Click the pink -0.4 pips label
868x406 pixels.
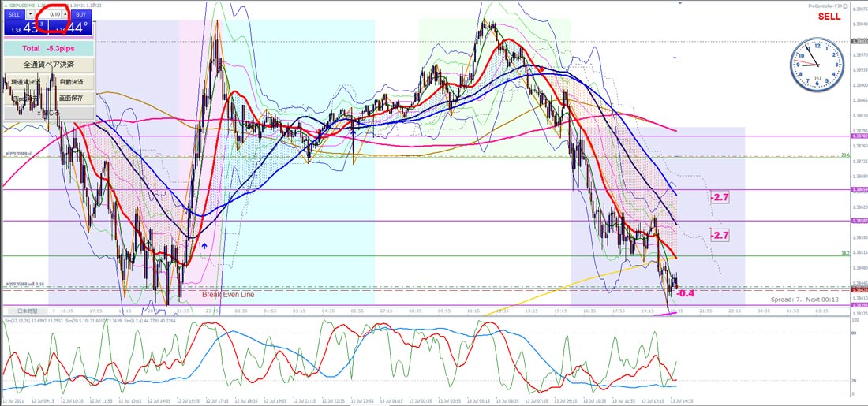click(x=685, y=293)
